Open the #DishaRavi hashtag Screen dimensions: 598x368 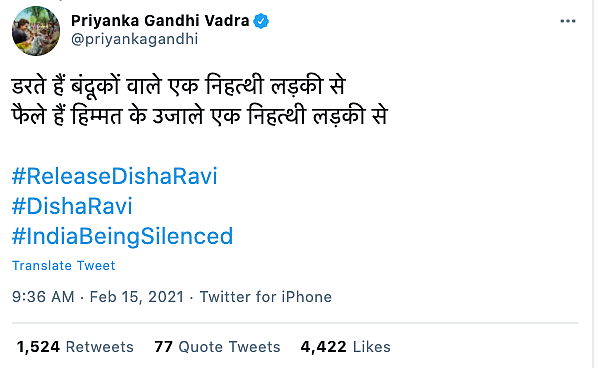point(72,206)
